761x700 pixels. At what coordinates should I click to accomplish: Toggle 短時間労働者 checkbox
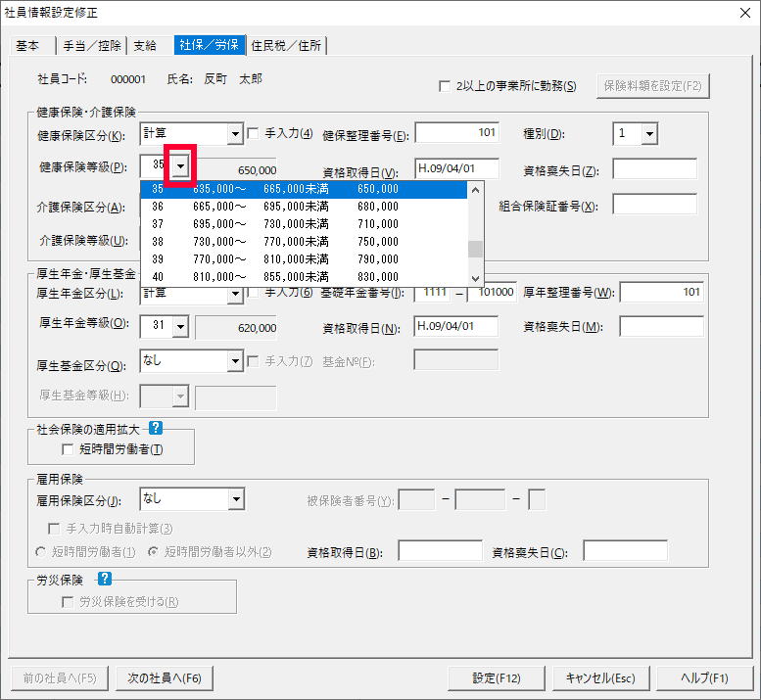(x=68, y=449)
